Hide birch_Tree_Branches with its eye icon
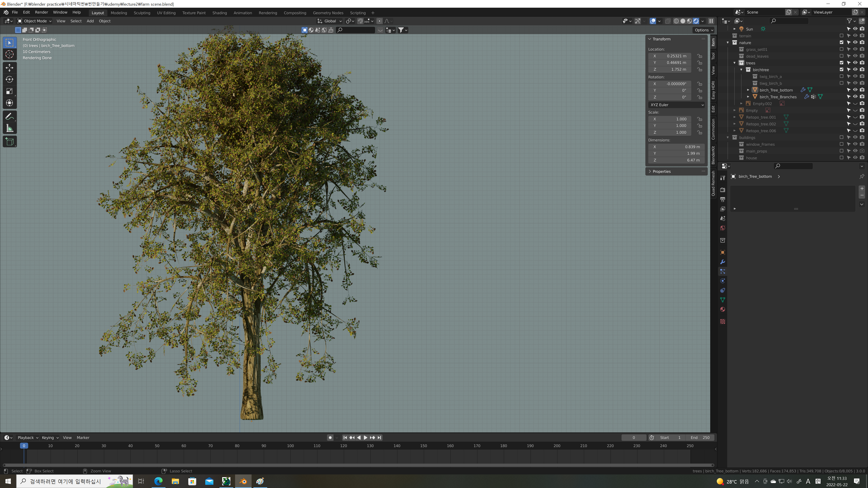Viewport: 868px width, 488px height. 855,97
